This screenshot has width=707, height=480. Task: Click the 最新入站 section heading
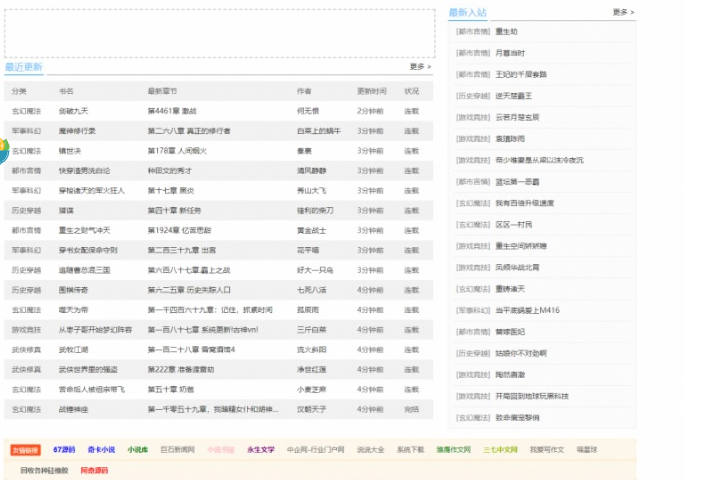pos(468,13)
